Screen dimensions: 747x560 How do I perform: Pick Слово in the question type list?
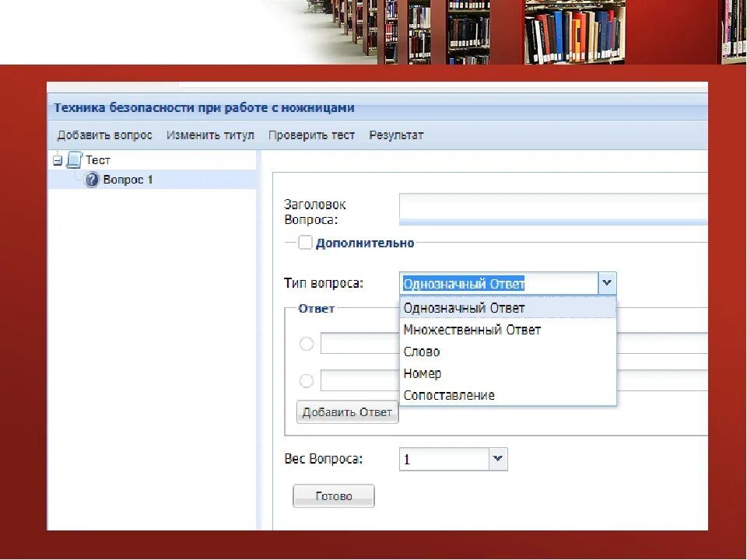tap(508, 352)
